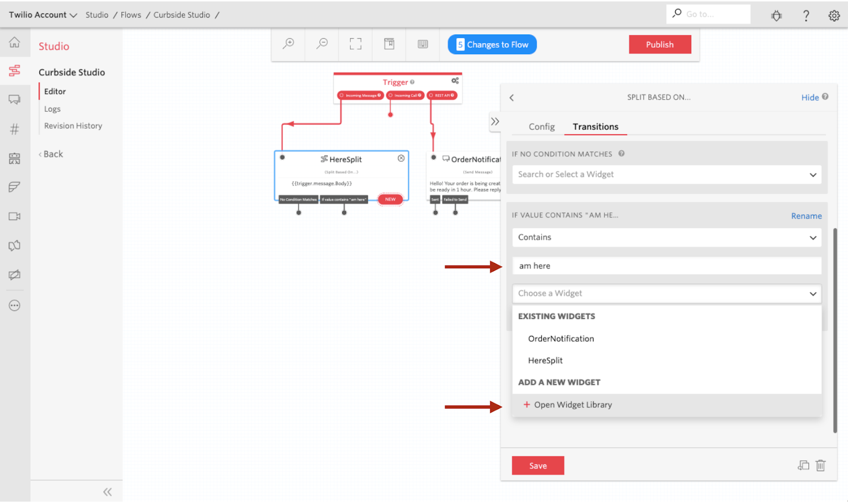Click the Sent transition on OrderNotification widget
Image resolution: width=848 pixels, height=504 pixels.
pos(435,199)
